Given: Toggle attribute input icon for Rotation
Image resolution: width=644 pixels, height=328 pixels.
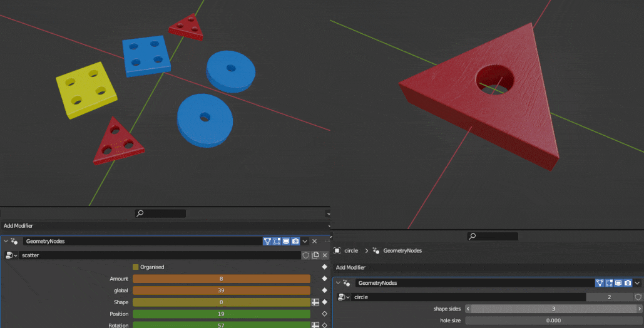Looking at the screenshot, I should [315, 325].
